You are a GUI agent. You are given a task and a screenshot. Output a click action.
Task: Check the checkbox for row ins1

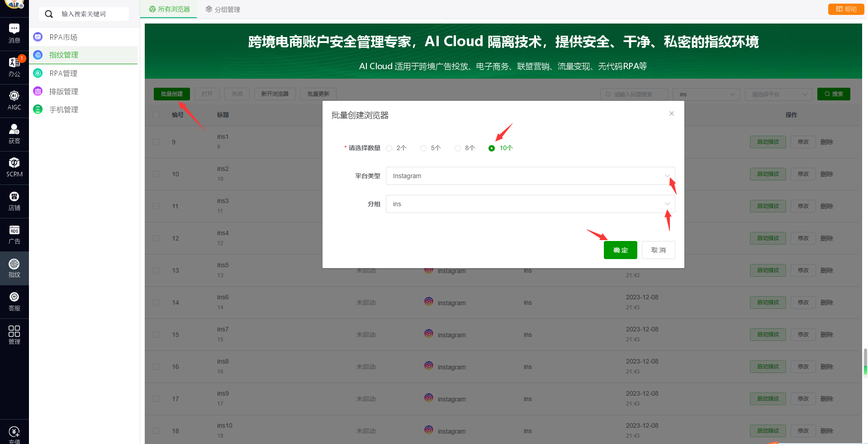point(156,142)
